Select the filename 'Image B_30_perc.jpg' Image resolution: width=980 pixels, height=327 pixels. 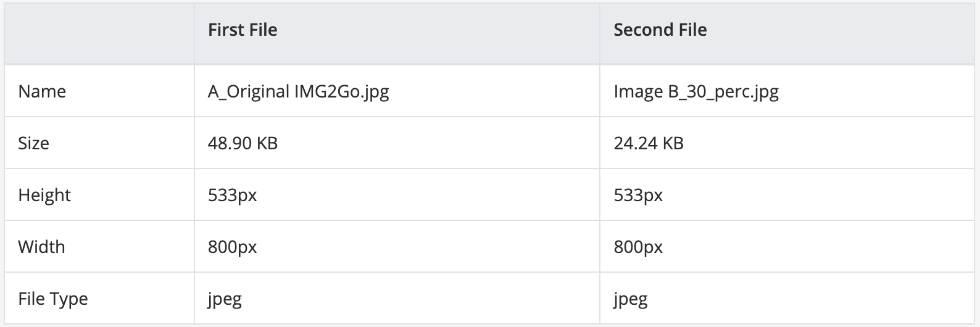click(696, 91)
